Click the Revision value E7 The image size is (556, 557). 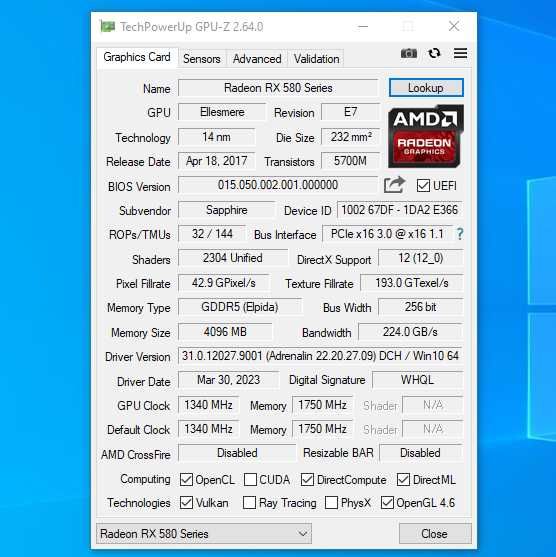(350, 112)
